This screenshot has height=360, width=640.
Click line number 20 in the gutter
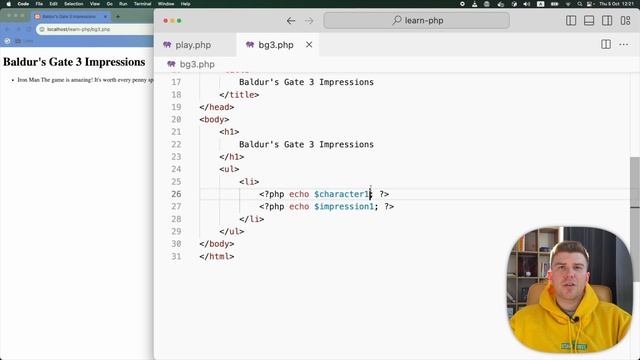tap(176, 119)
